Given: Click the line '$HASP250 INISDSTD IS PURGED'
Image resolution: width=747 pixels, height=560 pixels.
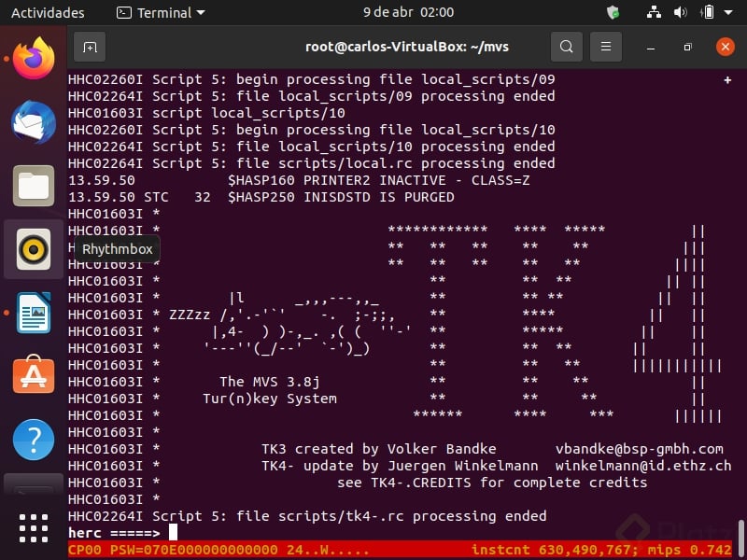Looking at the screenshot, I should point(341,197).
